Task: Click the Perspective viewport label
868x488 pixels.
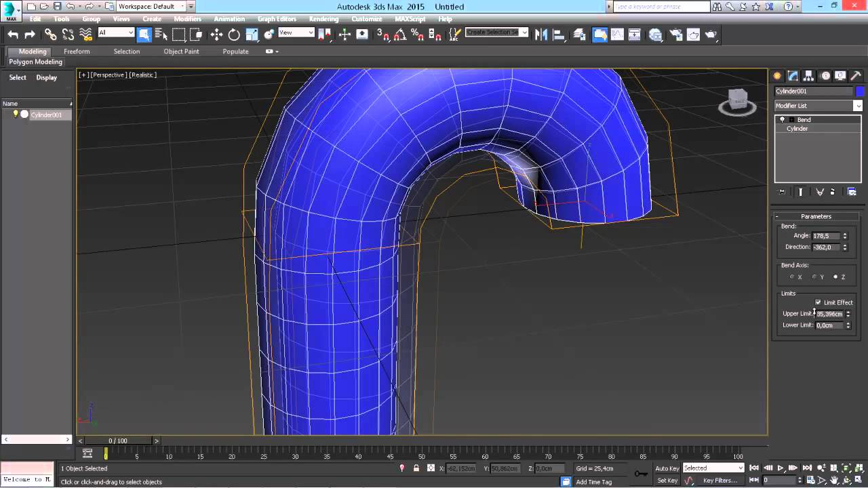Action: [x=109, y=75]
